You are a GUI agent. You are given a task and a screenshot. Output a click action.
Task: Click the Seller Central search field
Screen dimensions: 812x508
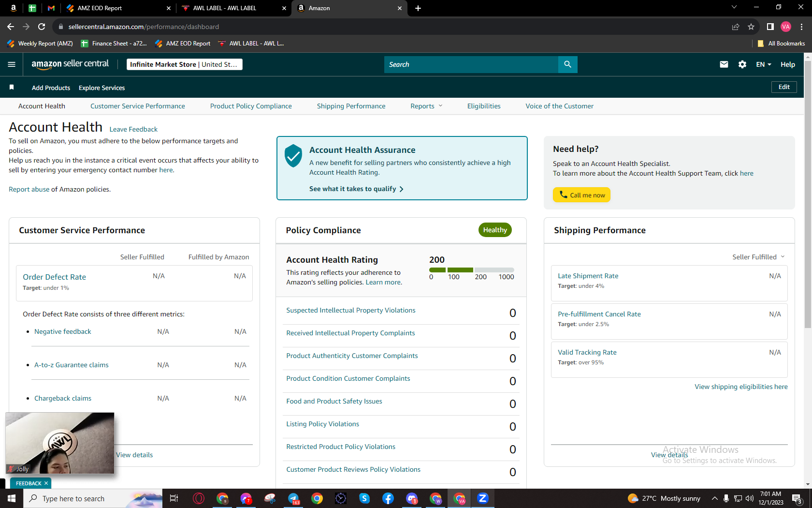[x=471, y=64]
